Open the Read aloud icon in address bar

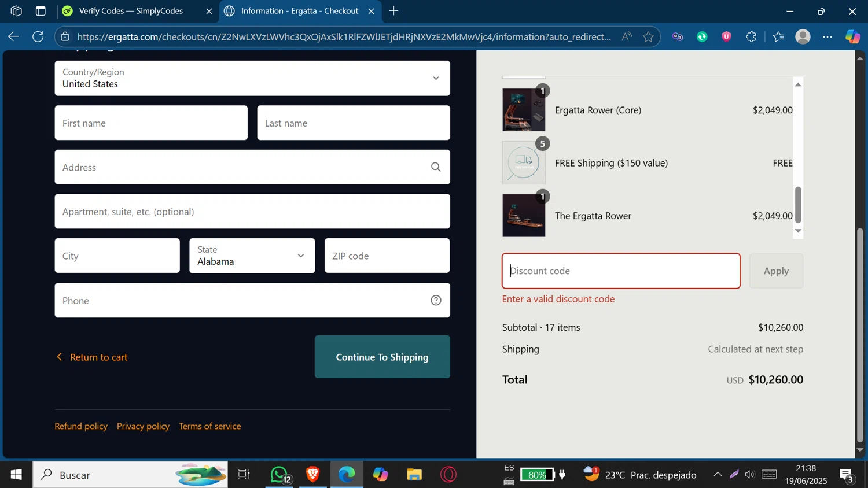627,37
